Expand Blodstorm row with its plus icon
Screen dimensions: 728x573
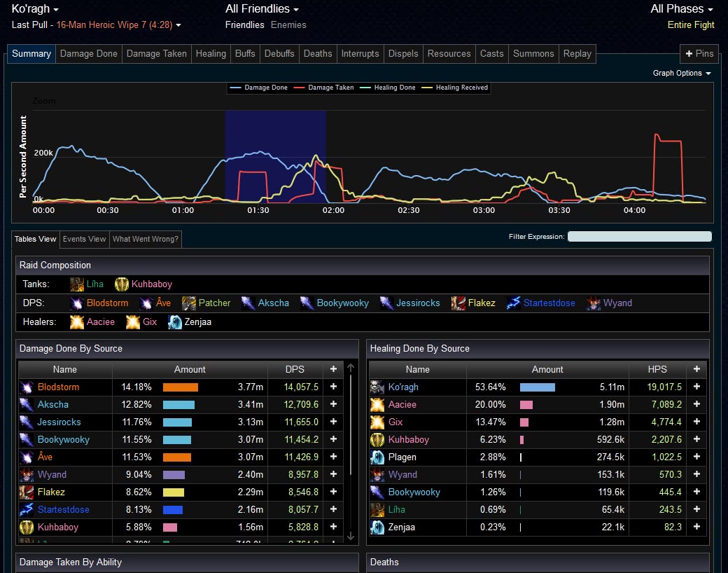[x=333, y=387]
